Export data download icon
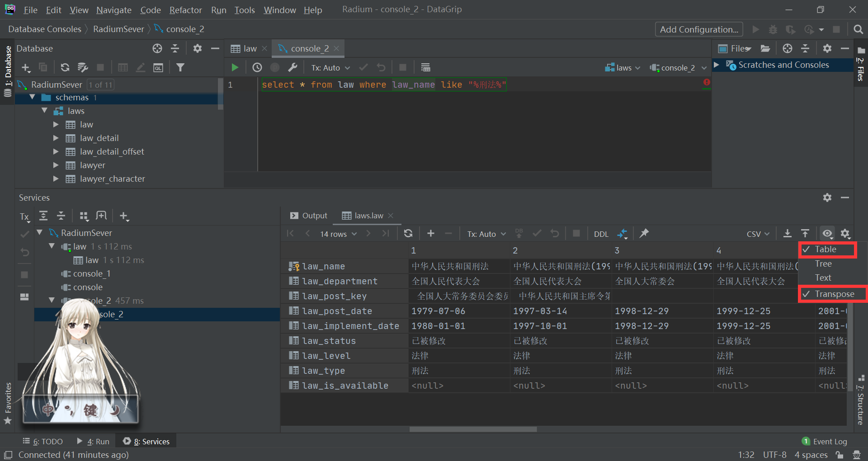Viewport: 868px width, 461px height. pyautogui.click(x=788, y=233)
